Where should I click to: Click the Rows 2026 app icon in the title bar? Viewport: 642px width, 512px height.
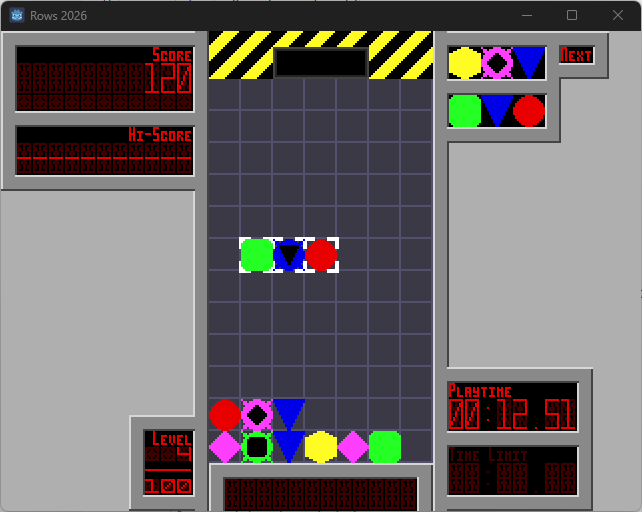tap(17, 16)
